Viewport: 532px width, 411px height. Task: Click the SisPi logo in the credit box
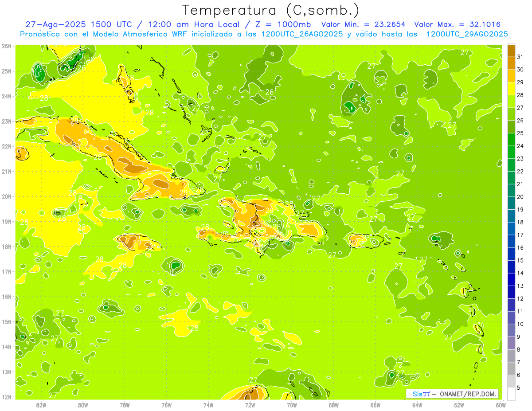tap(421, 394)
